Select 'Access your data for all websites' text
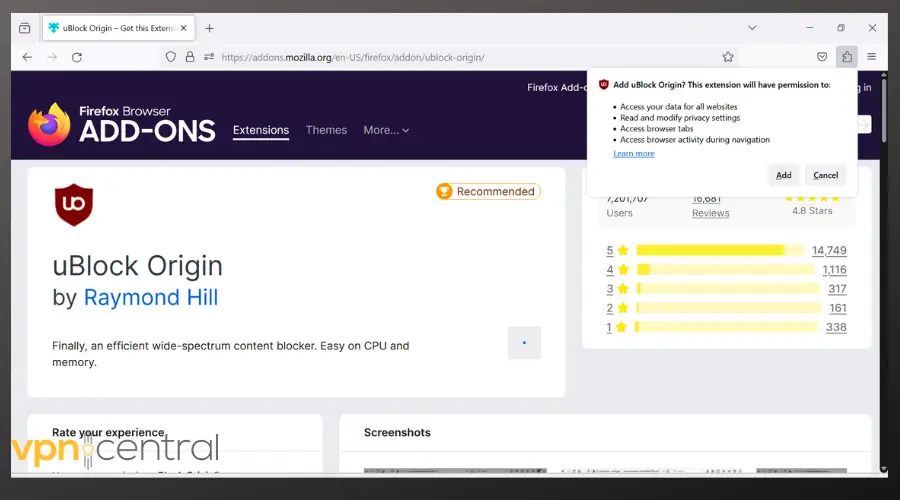900x500 pixels. [678, 107]
